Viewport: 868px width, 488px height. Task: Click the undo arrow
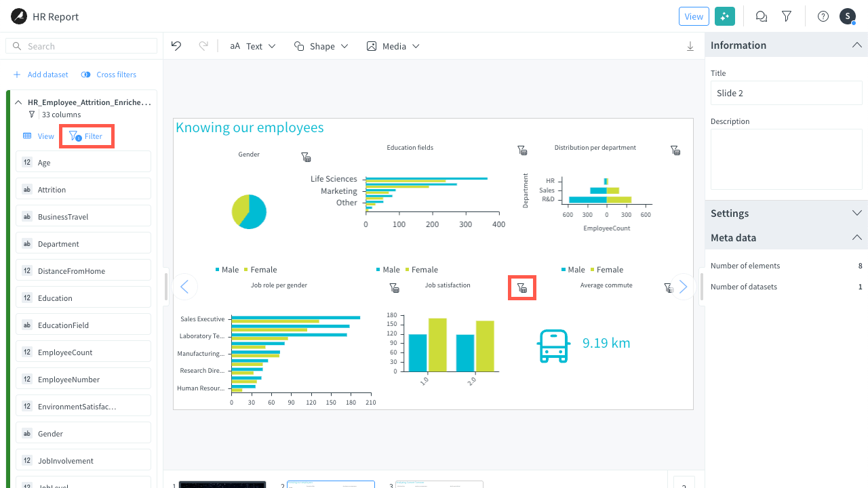tap(176, 45)
